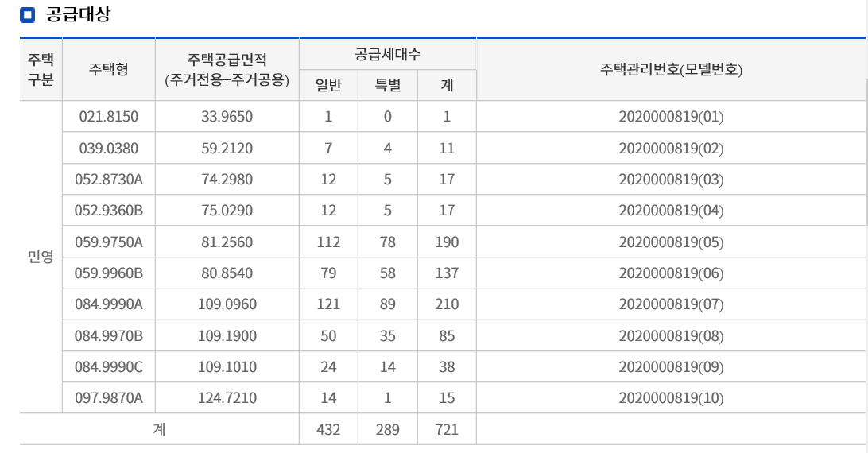Image resolution: width=868 pixels, height=453 pixels.
Task: Select housing type 052.8730A
Action: click(108, 180)
